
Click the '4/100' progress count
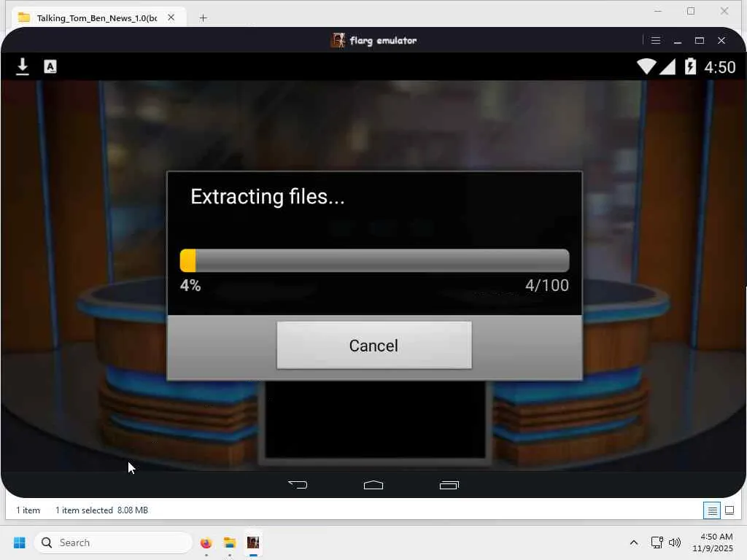point(547,285)
